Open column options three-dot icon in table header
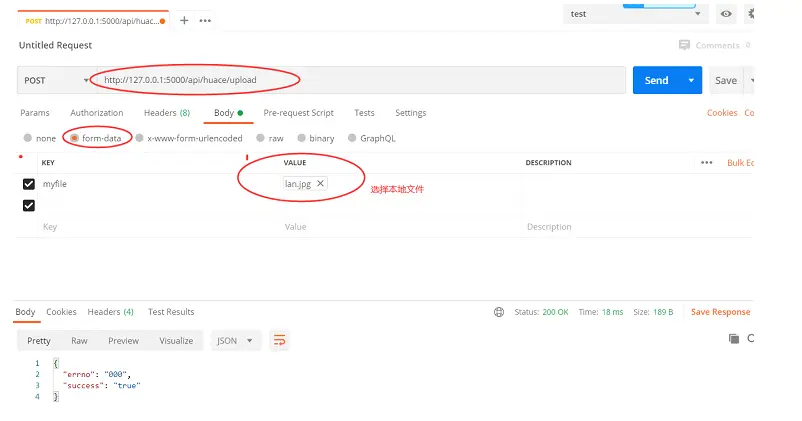Viewport: 802px width, 421px height. pyautogui.click(x=706, y=163)
